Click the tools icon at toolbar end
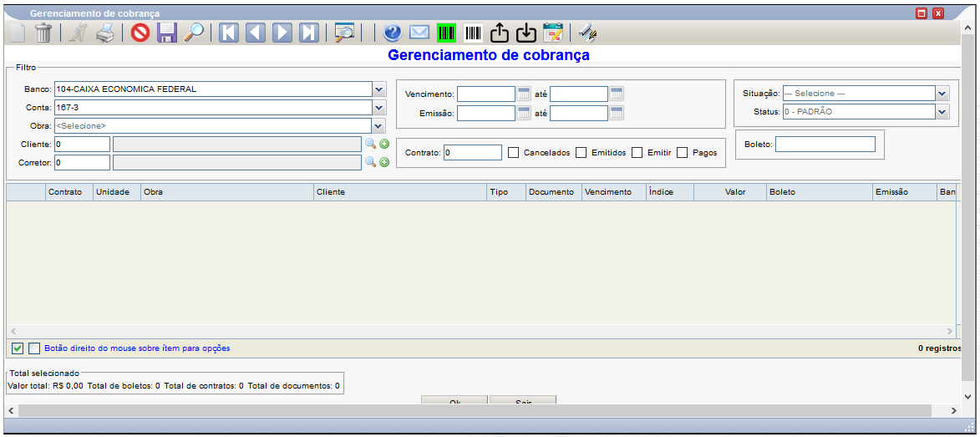 click(x=587, y=33)
